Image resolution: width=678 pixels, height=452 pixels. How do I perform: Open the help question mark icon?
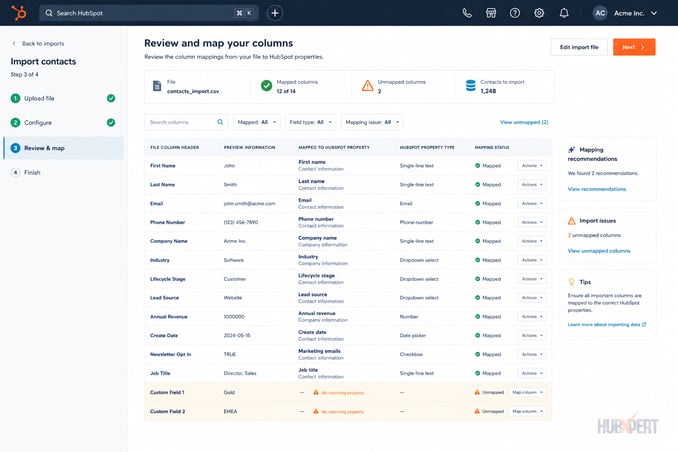[x=515, y=13]
